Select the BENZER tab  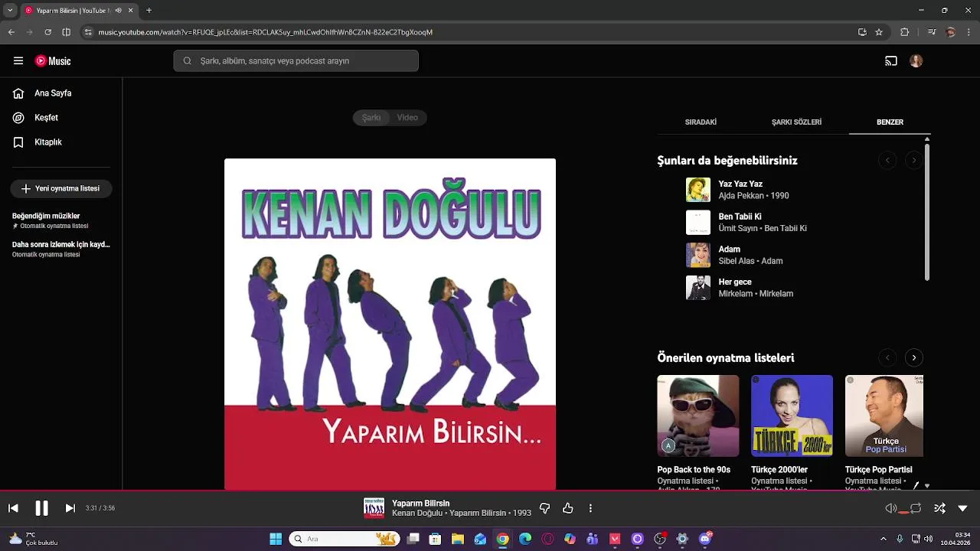click(890, 122)
